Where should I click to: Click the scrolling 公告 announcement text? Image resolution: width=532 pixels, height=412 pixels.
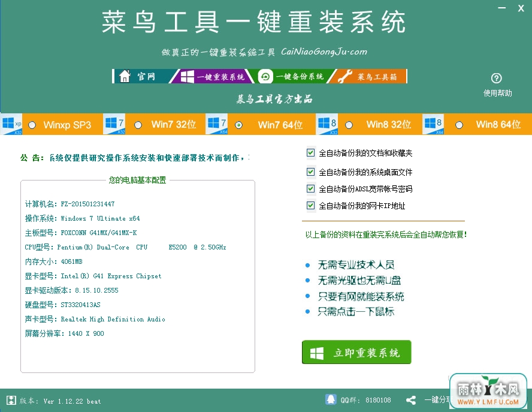(149, 158)
